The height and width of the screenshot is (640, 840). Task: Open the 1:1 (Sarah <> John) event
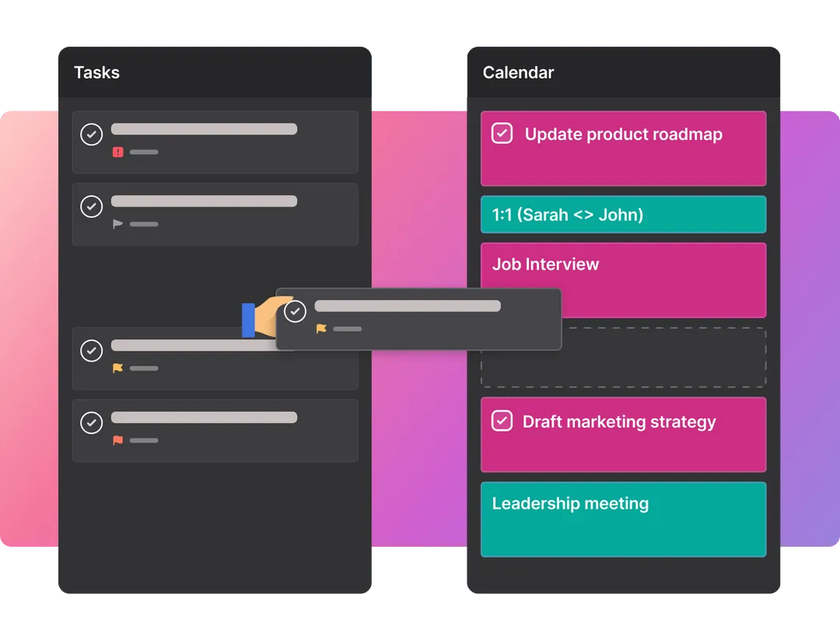(623, 215)
